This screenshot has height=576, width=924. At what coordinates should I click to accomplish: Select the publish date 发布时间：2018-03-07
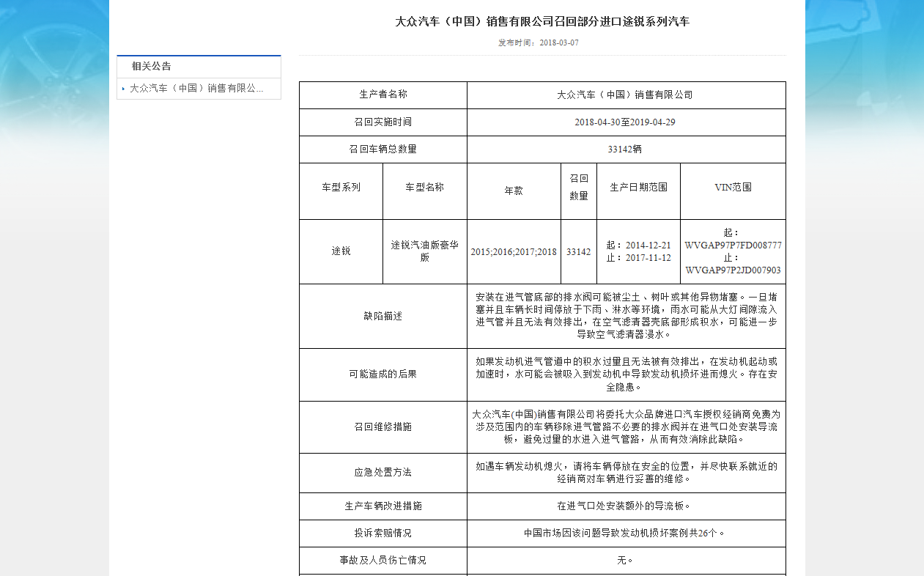click(x=538, y=43)
